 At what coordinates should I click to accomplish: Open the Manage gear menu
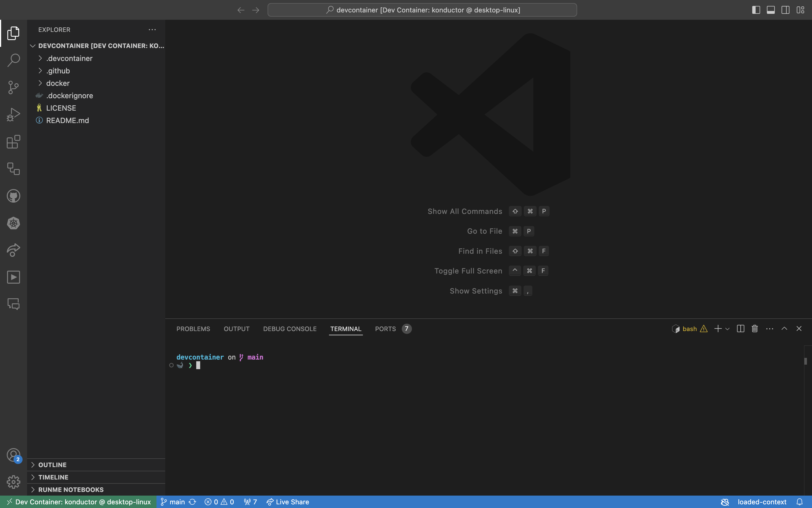[x=14, y=482]
